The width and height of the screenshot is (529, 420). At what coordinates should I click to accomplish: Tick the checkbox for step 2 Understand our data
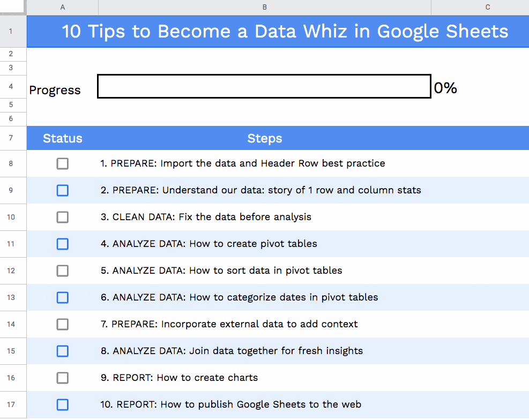click(63, 190)
